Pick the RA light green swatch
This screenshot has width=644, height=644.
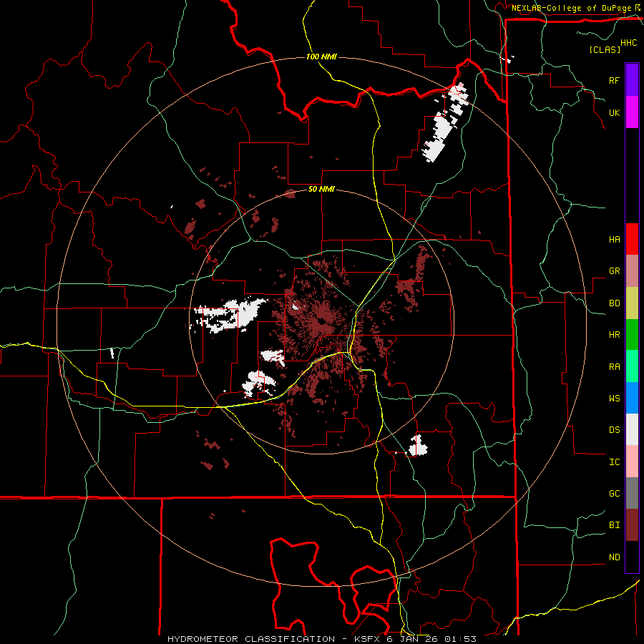point(632,366)
